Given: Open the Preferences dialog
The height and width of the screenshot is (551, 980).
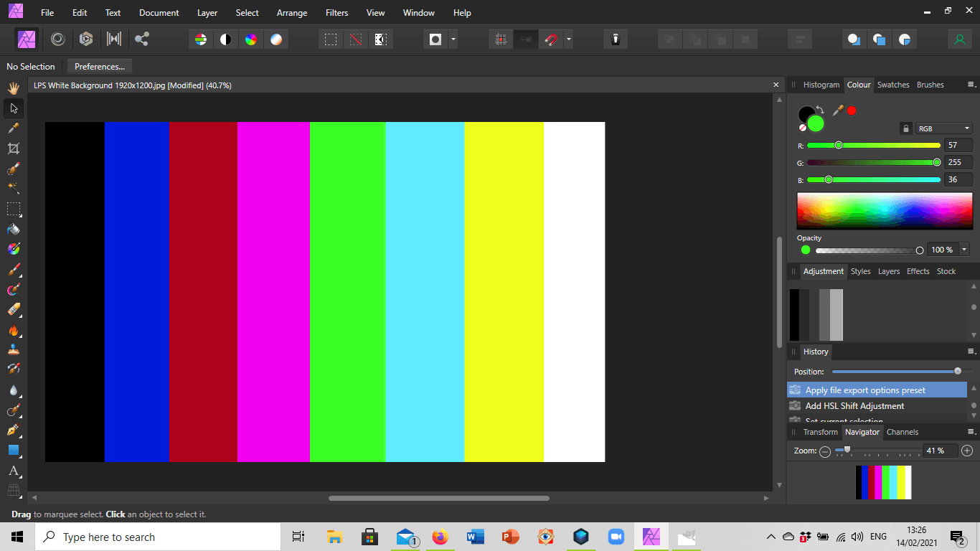Looking at the screenshot, I should click(x=99, y=66).
